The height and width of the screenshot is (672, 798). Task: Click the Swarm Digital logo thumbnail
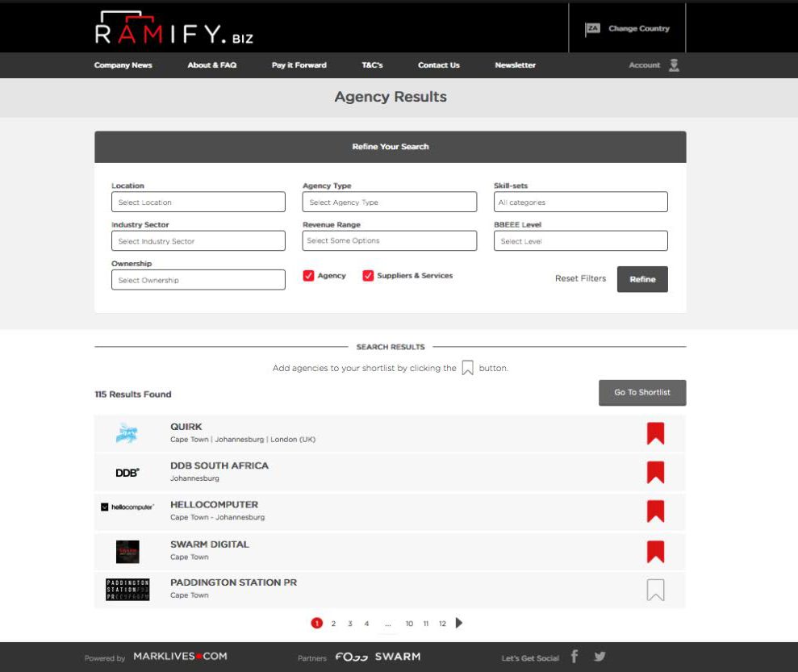127,552
